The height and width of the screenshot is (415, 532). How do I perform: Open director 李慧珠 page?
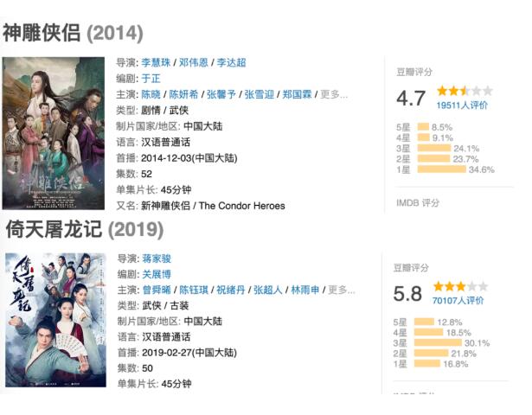(x=157, y=63)
